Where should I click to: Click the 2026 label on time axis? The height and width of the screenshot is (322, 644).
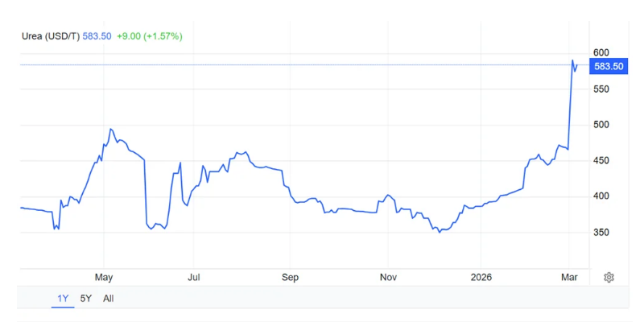[x=481, y=278]
